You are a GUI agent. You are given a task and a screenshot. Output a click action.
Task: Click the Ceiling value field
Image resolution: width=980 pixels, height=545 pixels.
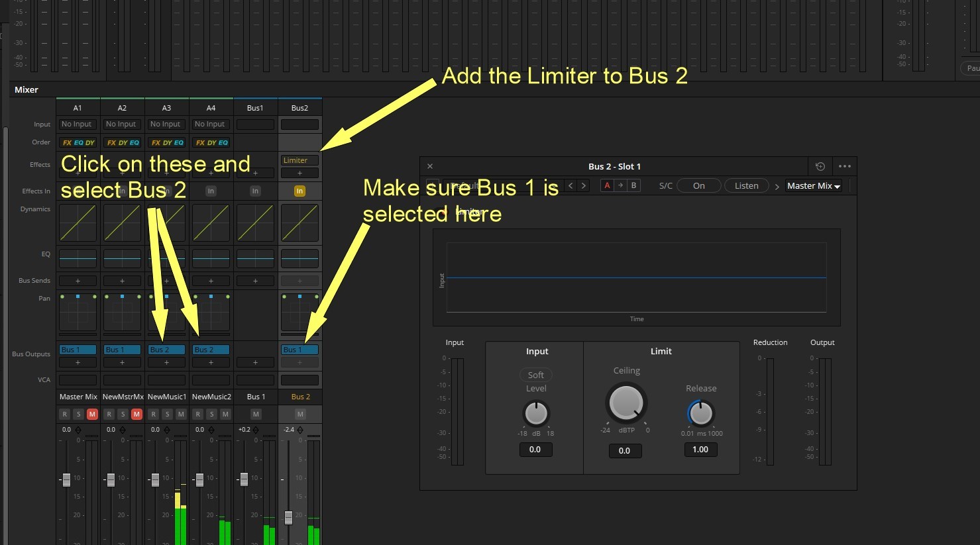pyautogui.click(x=625, y=451)
